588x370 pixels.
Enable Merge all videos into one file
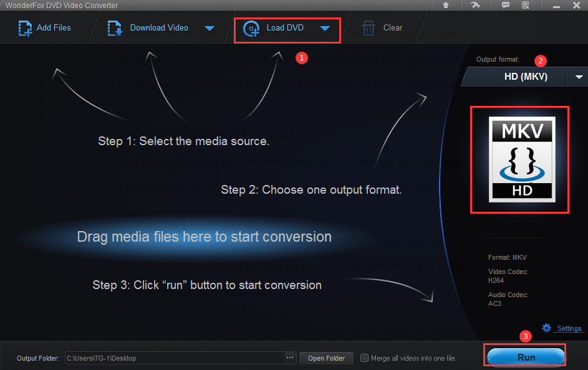pos(364,358)
